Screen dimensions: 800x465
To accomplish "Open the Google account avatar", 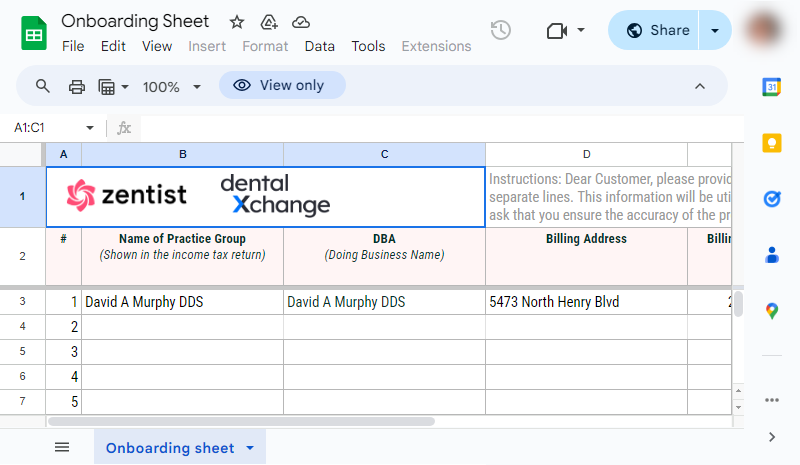I will [764, 29].
